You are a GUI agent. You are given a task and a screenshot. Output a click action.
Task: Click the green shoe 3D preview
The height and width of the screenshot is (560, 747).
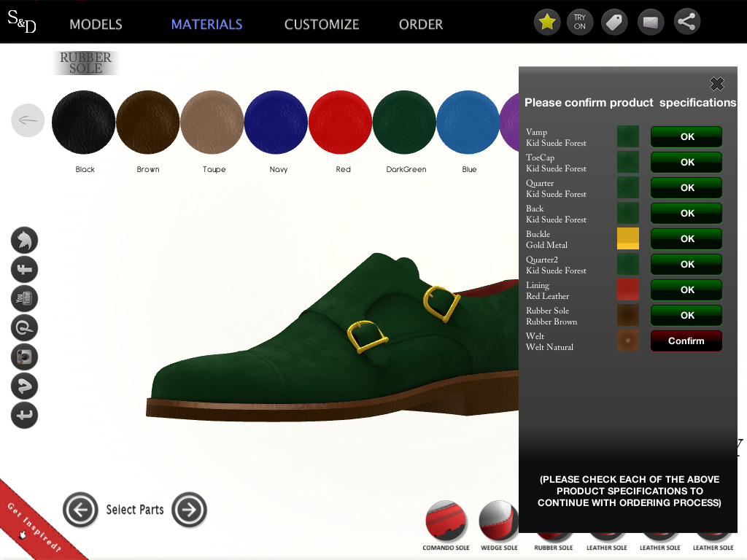click(332, 338)
